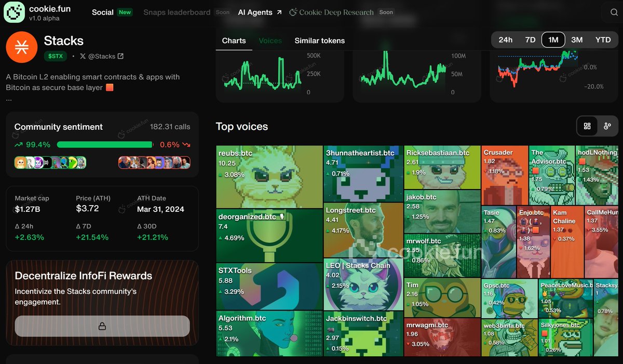Image resolution: width=623 pixels, height=364 pixels.
Task: Open reubs.btc voice tile
Action: (x=269, y=177)
